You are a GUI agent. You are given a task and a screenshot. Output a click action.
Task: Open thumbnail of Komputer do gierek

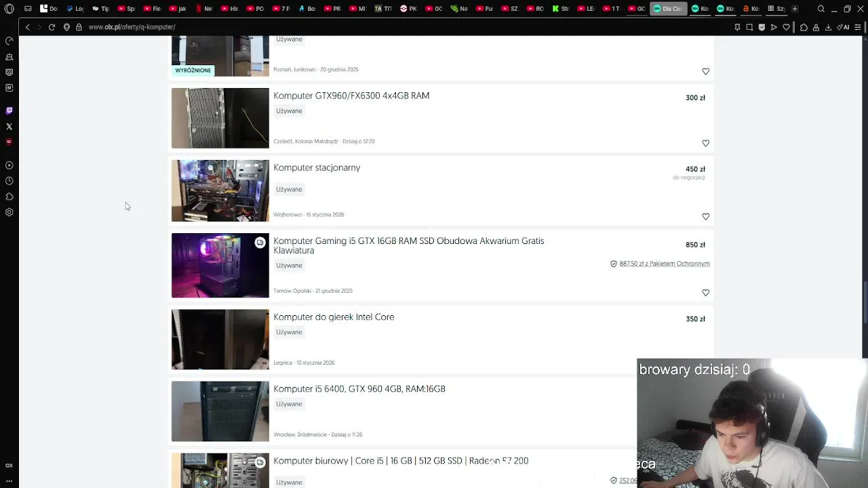pyautogui.click(x=220, y=340)
